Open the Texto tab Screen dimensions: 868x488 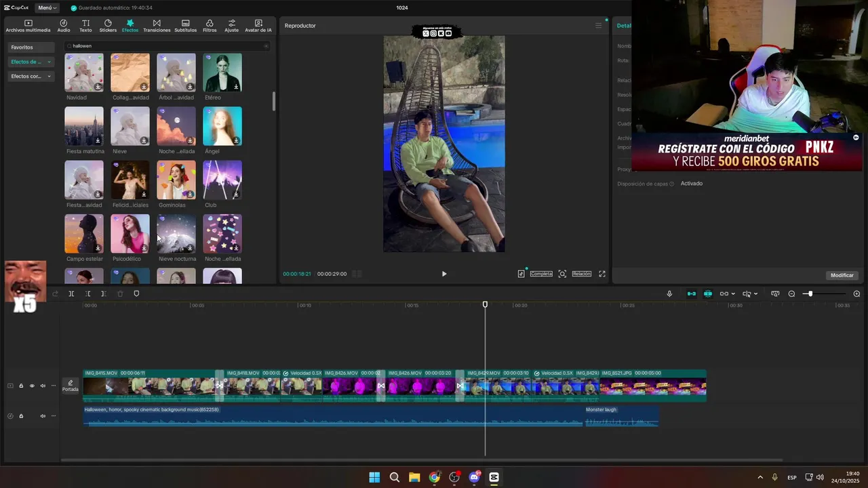click(x=85, y=26)
